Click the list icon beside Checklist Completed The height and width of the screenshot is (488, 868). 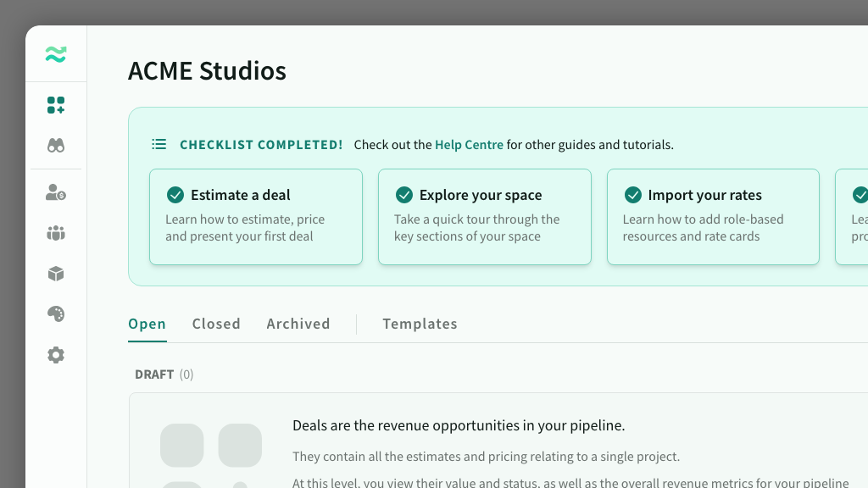159,145
